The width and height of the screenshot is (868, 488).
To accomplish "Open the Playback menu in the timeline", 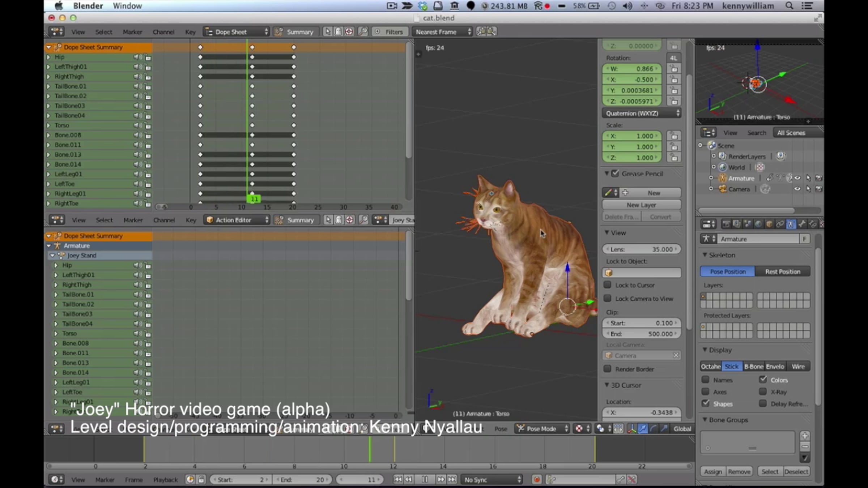I will pos(165,480).
